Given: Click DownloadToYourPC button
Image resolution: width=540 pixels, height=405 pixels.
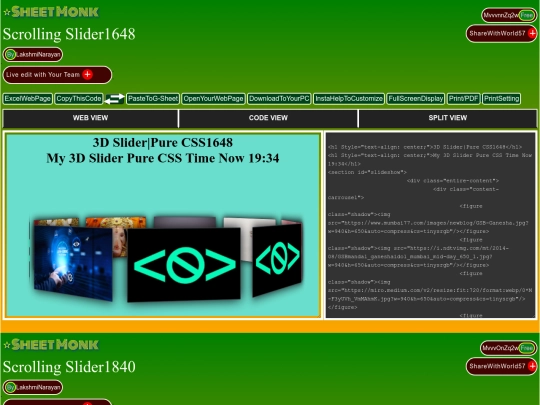Looking at the screenshot, I should (279, 99).
